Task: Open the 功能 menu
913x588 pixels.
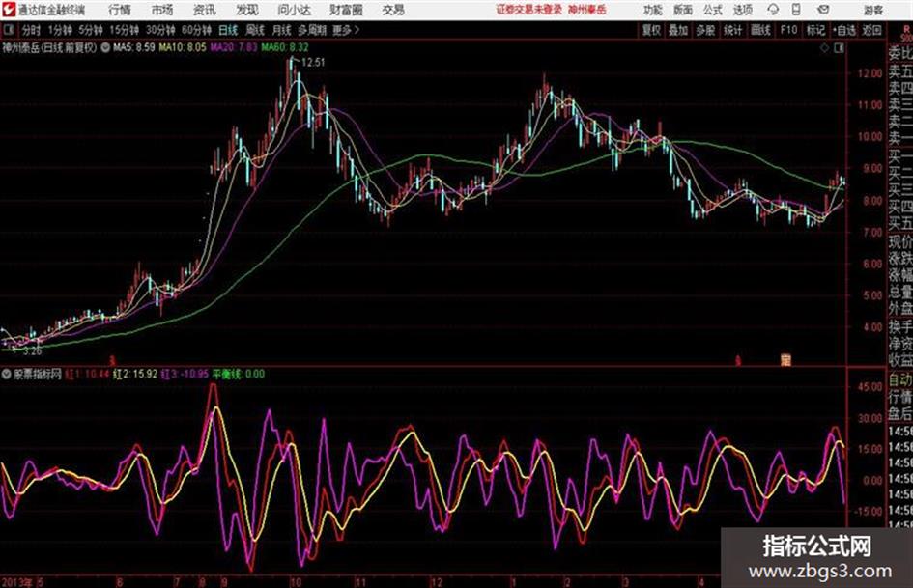Action: pos(653,10)
